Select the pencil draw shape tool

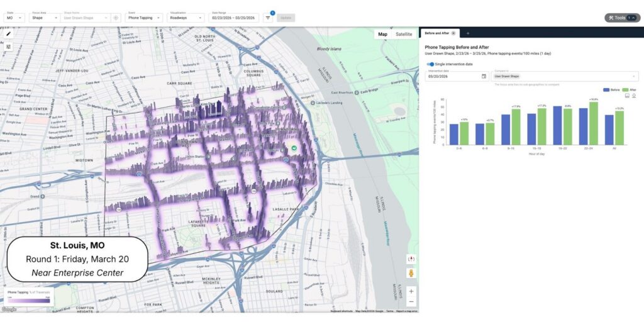coord(9,35)
